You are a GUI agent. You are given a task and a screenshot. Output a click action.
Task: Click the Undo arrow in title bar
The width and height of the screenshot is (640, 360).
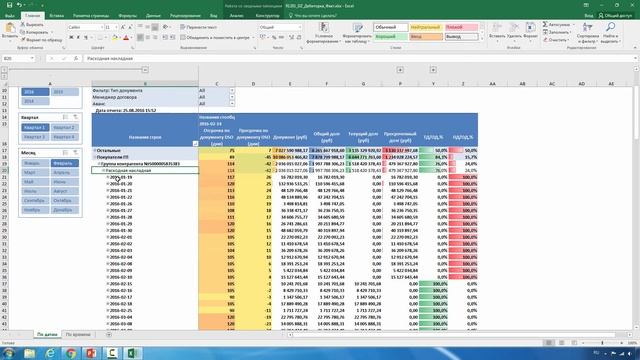tap(19, 5)
